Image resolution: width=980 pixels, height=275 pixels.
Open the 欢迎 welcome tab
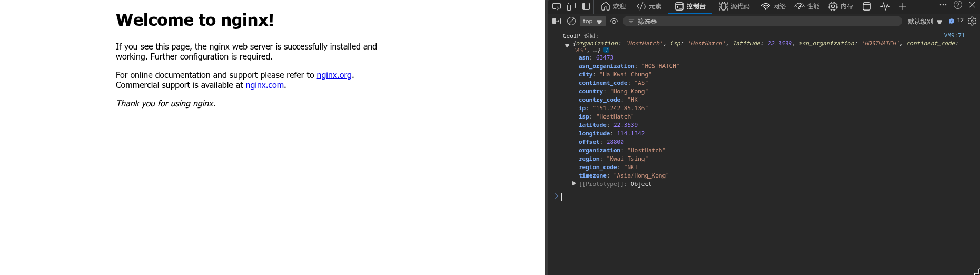613,6
